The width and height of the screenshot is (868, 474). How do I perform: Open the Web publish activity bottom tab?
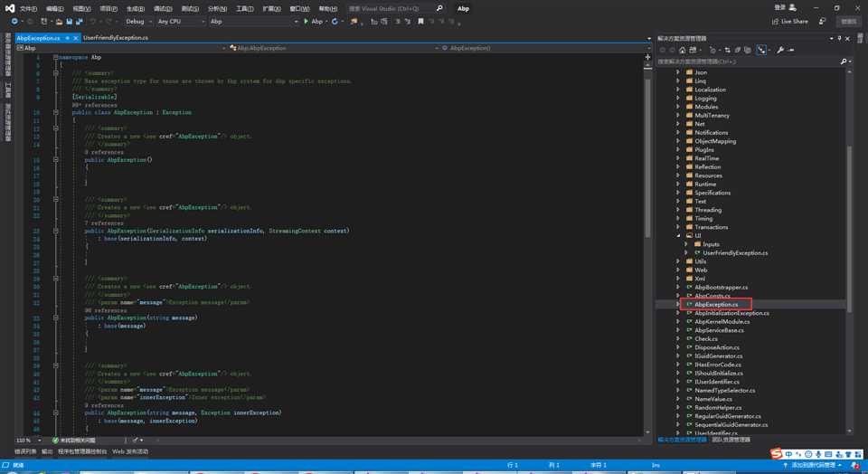click(130, 451)
